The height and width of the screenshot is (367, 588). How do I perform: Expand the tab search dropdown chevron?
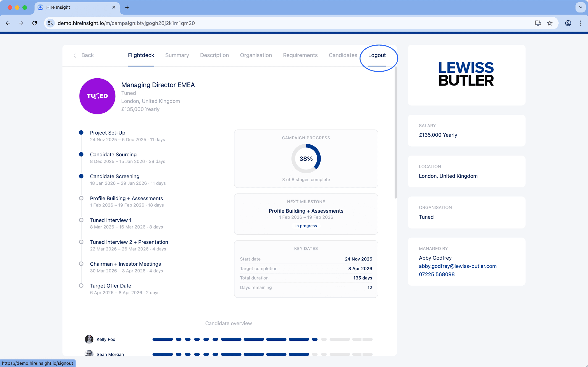coord(580,7)
